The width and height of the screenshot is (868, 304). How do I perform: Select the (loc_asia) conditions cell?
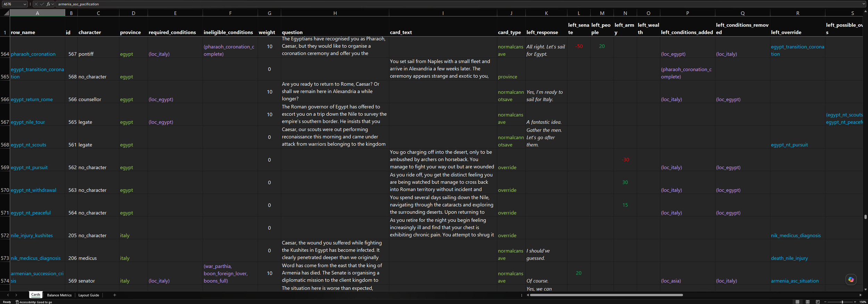(687, 273)
